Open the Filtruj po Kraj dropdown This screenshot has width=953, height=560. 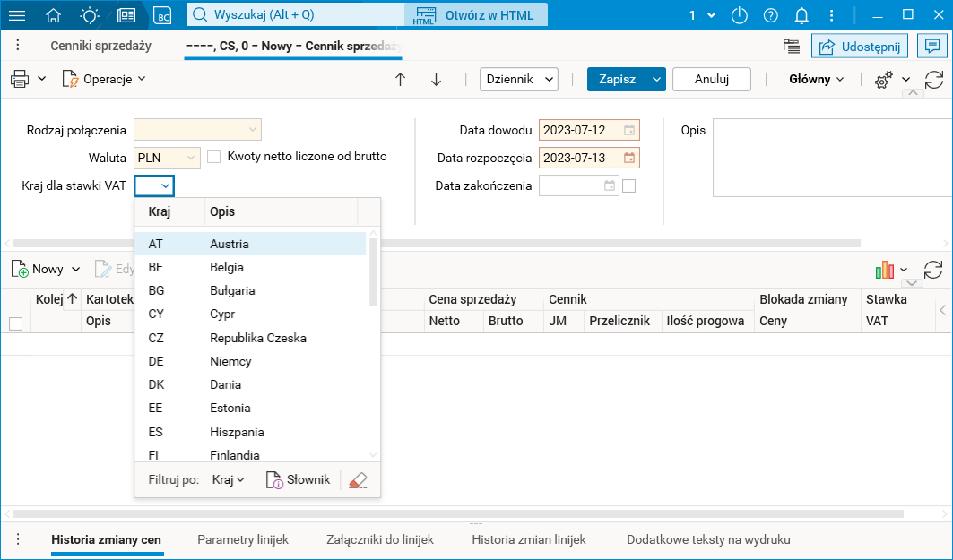228,480
